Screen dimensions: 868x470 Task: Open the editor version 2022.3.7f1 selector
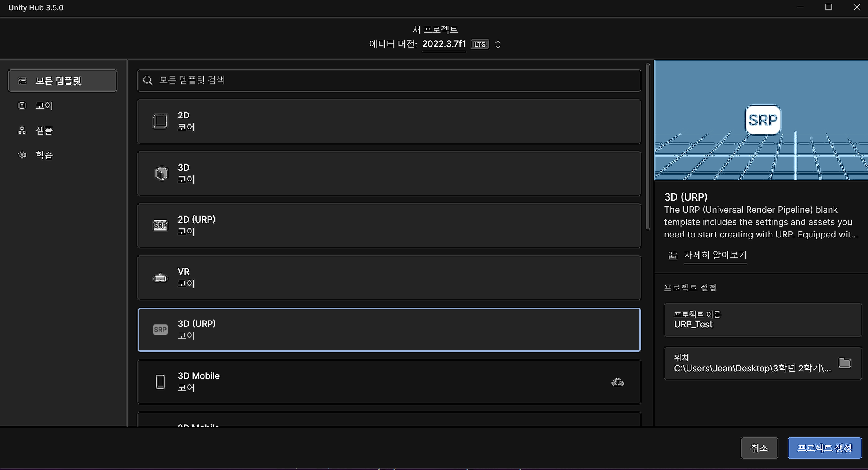[x=444, y=44]
